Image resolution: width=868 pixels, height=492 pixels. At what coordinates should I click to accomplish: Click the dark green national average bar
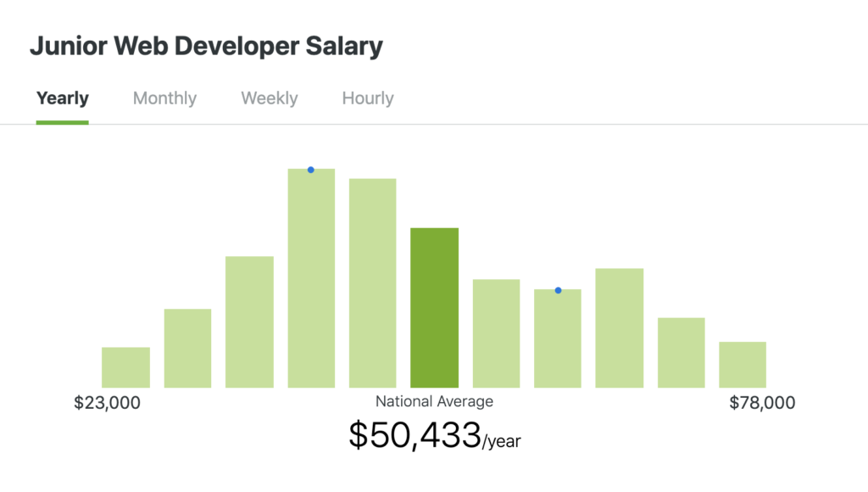pos(434,307)
